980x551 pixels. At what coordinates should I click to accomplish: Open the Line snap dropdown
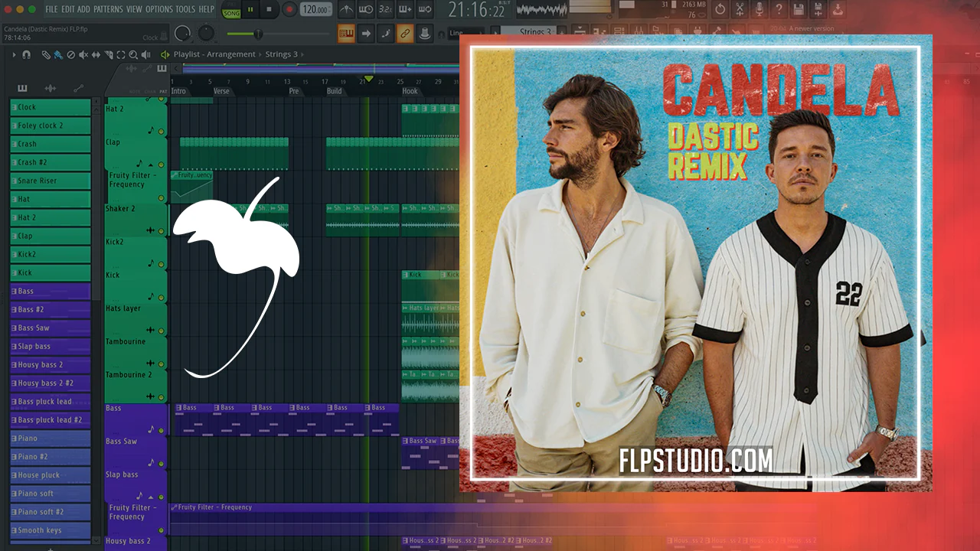click(x=465, y=33)
